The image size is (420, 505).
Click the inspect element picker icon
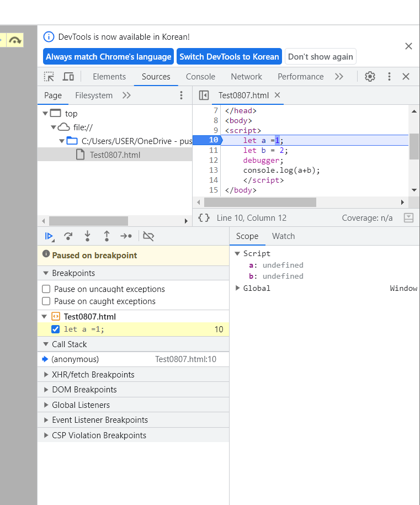(49, 77)
